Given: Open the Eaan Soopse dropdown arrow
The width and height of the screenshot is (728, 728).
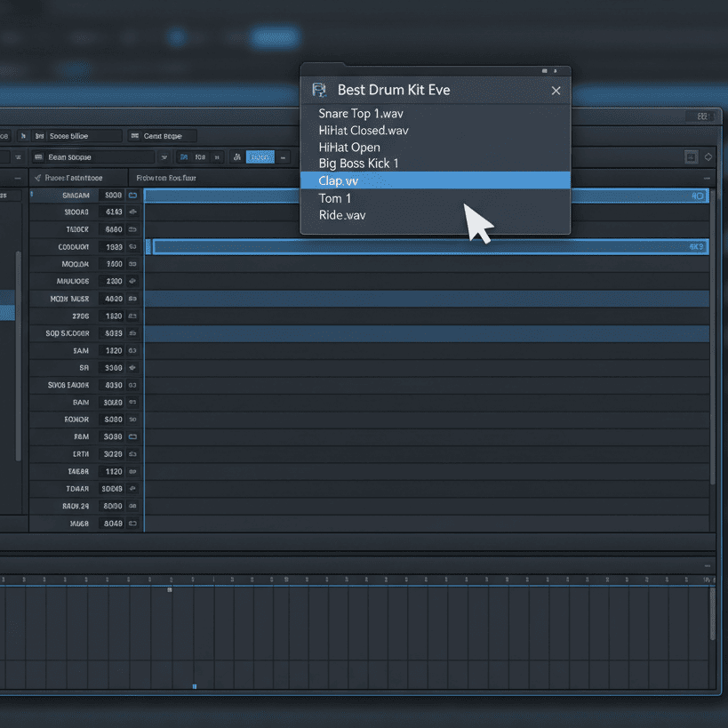Looking at the screenshot, I should pos(164,157).
